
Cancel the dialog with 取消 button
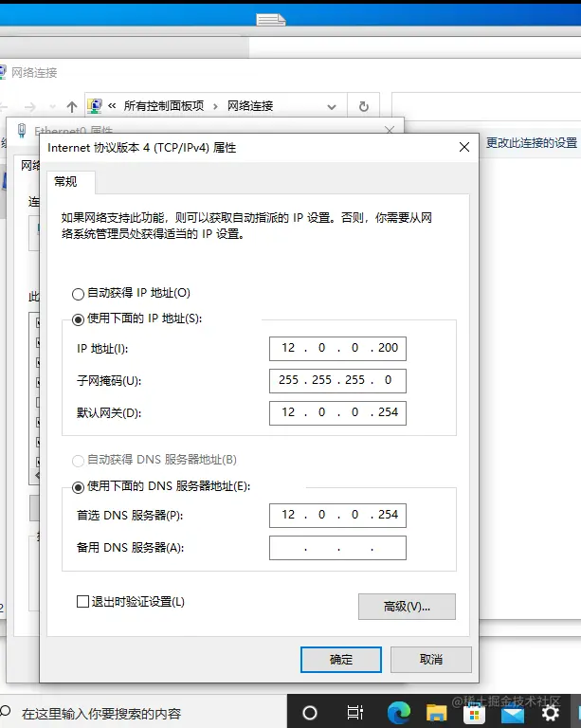click(x=430, y=660)
